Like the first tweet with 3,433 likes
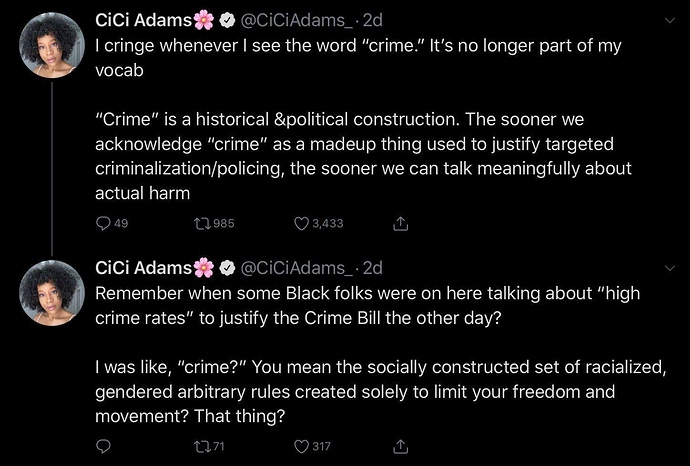The image size is (690, 466). tap(319, 224)
